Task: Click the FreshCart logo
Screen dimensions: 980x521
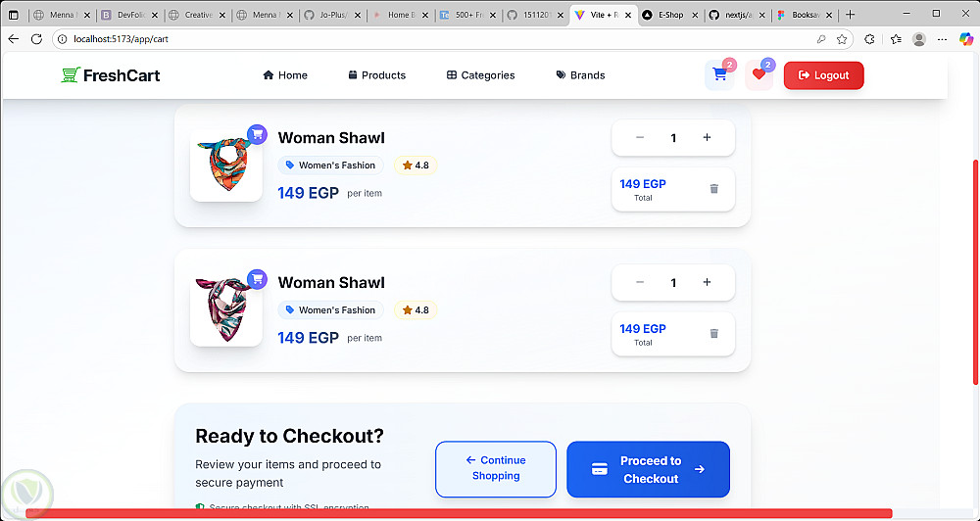Action: pos(111,75)
